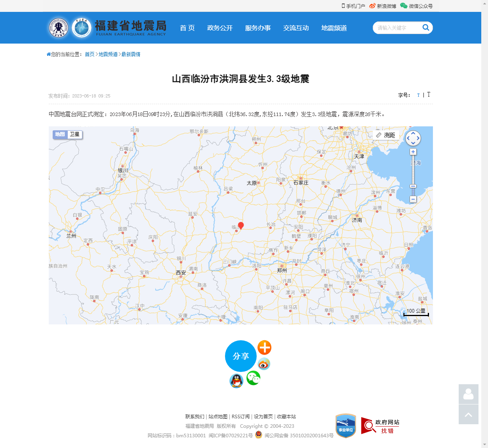Click the 分享 share button
Screen dimensions: 488x448
[x=240, y=356]
